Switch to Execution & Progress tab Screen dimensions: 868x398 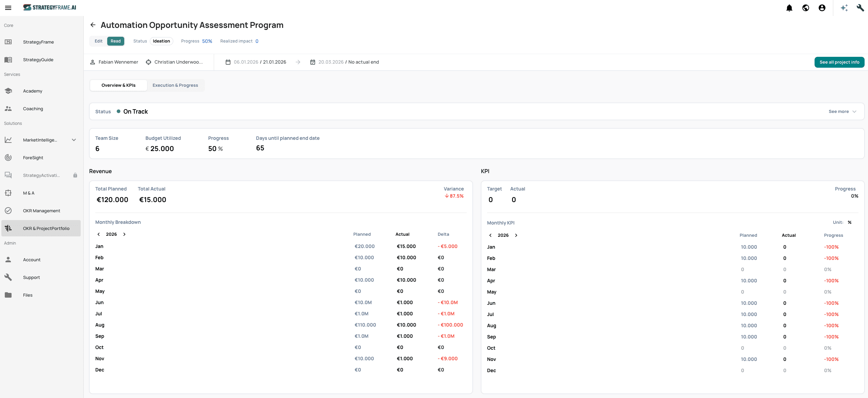175,85
